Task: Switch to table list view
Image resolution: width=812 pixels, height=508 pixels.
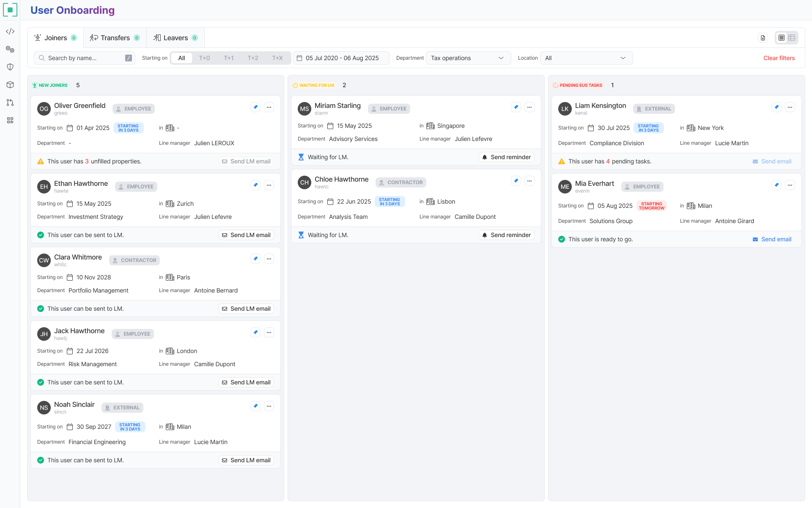Action: pos(792,38)
